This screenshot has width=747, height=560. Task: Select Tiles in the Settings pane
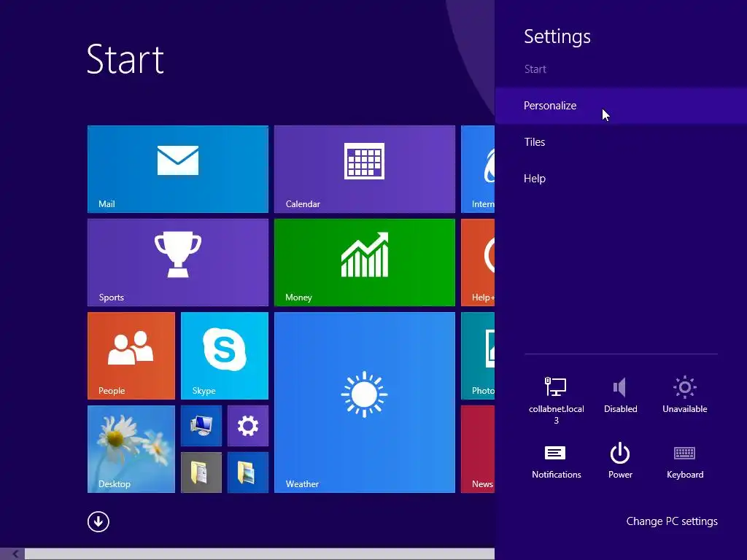click(621, 142)
